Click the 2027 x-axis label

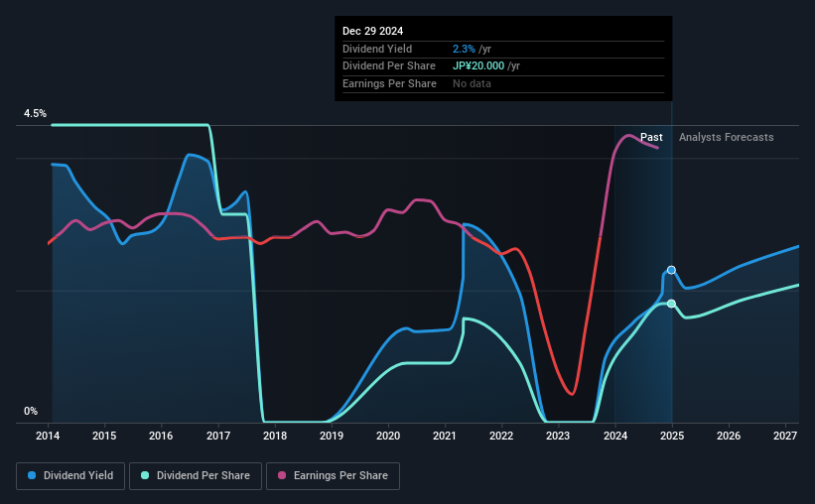tap(785, 436)
